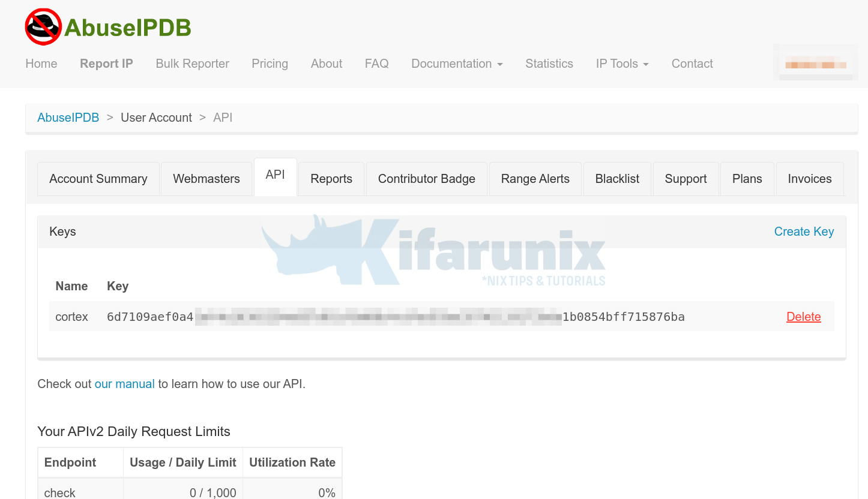Open the blurred user account menu
The image size is (868, 499).
coord(816,64)
